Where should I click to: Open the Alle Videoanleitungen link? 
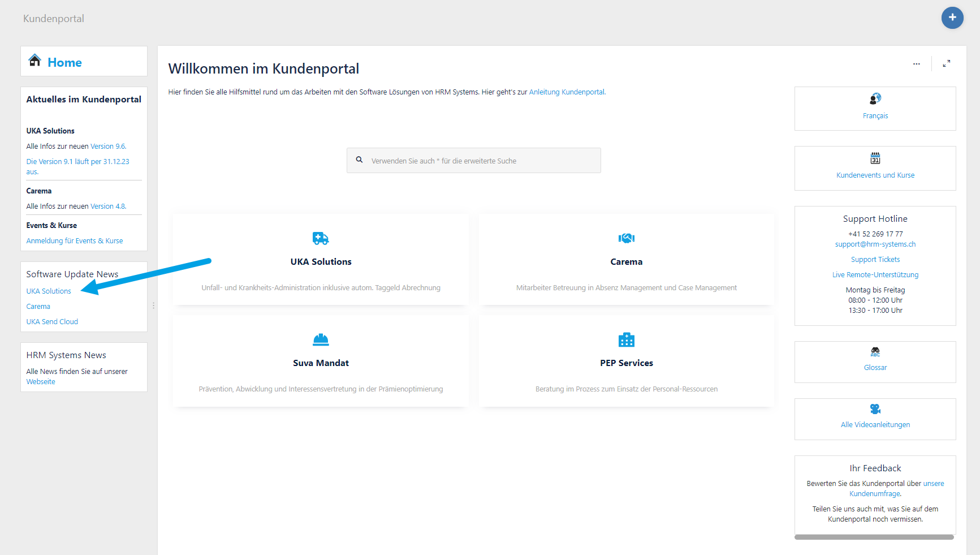[x=875, y=424]
